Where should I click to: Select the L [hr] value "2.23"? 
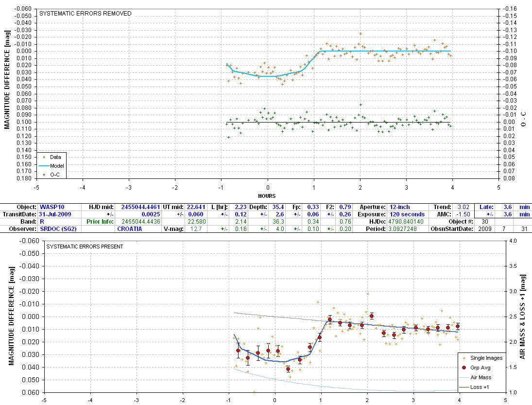pos(240,207)
